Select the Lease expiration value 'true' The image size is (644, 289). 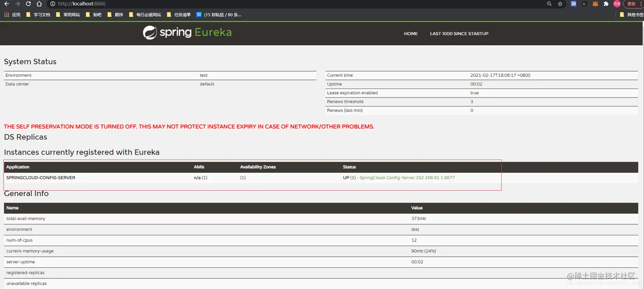point(474,93)
